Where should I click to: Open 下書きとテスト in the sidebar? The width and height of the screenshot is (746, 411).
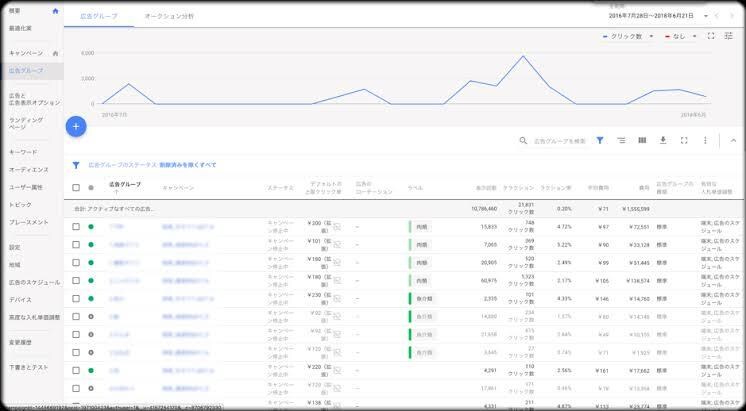tap(29, 368)
